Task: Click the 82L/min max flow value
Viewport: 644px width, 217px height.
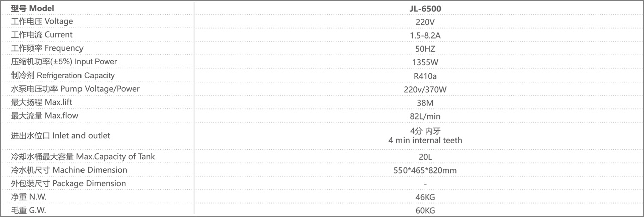Action: coord(425,116)
